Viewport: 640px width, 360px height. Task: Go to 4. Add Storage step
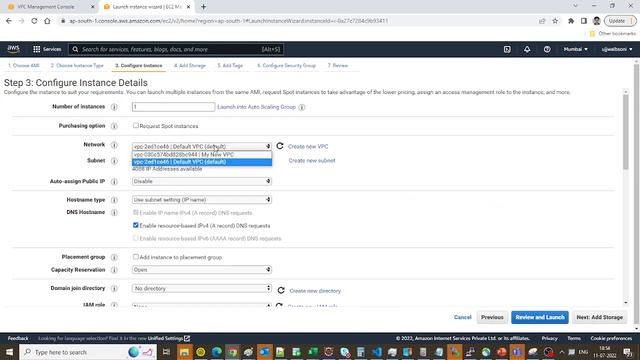pos(190,65)
